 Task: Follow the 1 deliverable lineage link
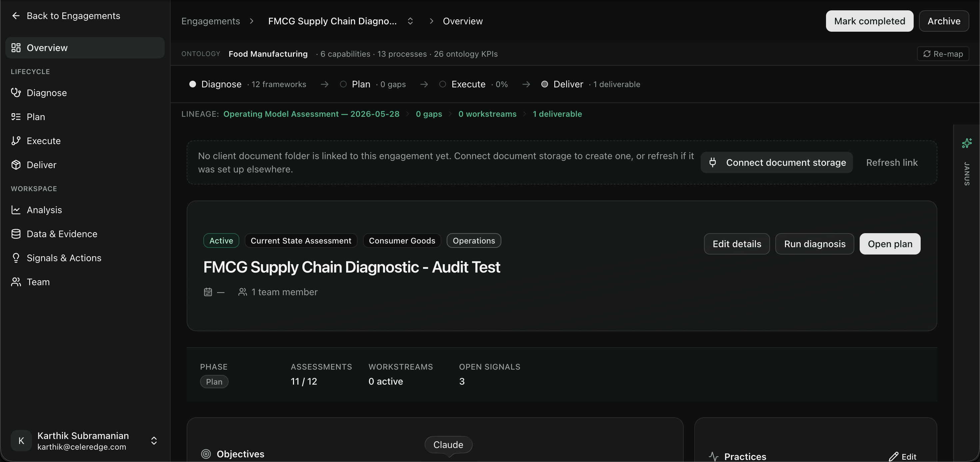tap(557, 114)
